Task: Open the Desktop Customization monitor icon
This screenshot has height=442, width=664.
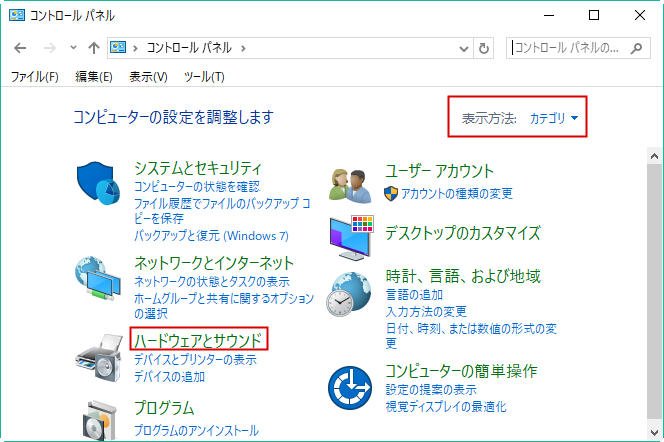Action: pyautogui.click(x=351, y=237)
